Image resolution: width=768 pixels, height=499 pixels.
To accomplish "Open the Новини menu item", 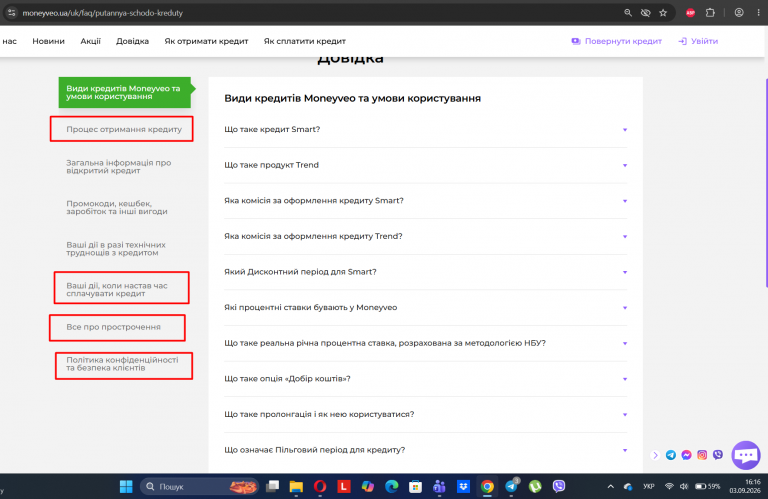I will [x=48, y=41].
